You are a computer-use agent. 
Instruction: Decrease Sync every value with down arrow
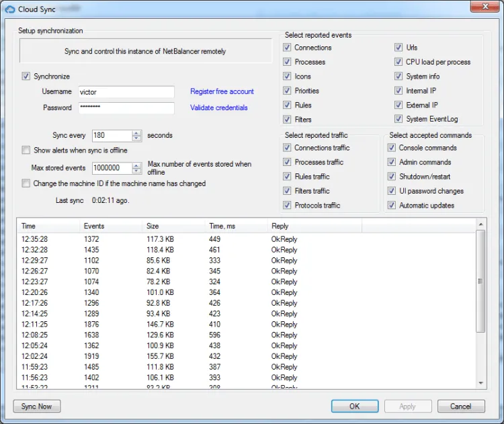[x=136, y=138]
